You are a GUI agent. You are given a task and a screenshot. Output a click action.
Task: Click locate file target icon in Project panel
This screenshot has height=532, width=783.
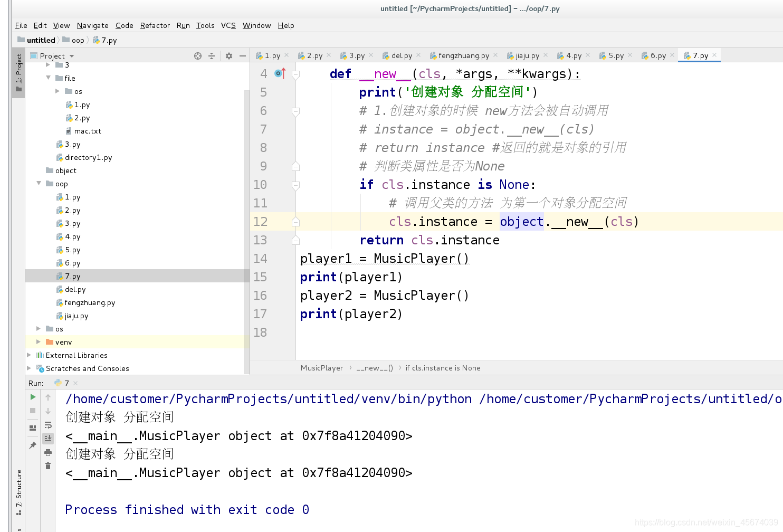tap(198, 55)
